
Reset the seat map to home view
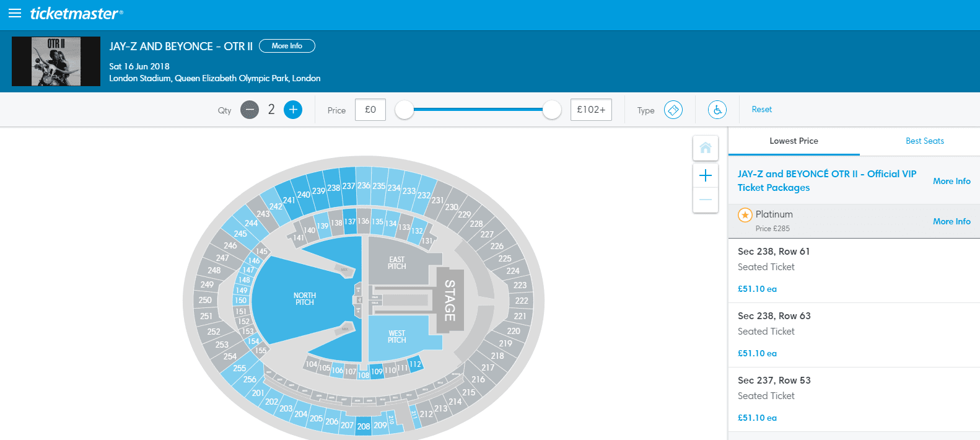point(706,147)
